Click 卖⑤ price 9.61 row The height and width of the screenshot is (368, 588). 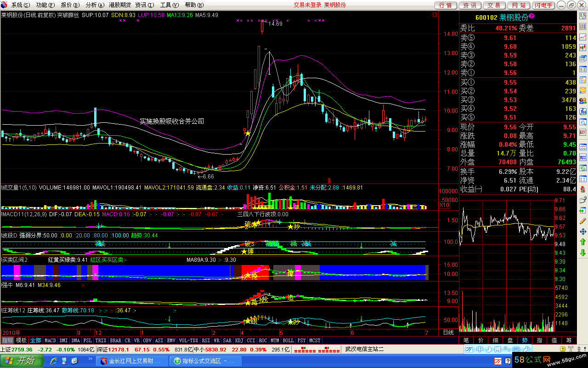pyautogui.click(x=518, y=38)
